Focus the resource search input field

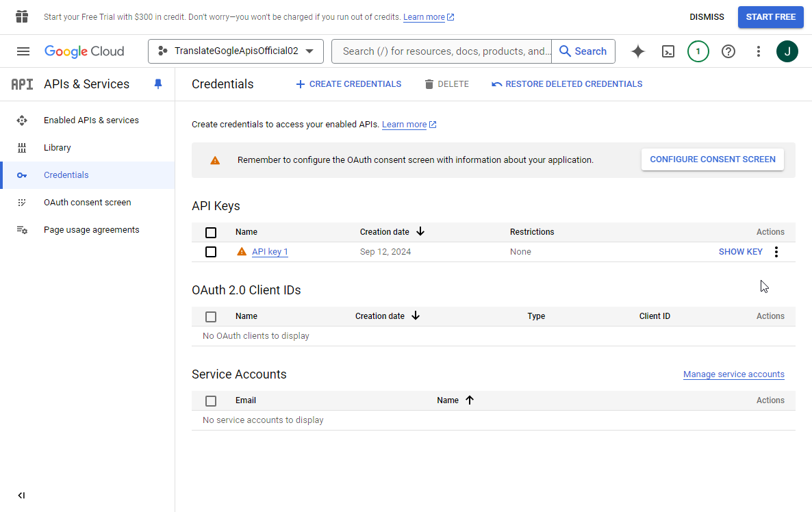[442, 51]
